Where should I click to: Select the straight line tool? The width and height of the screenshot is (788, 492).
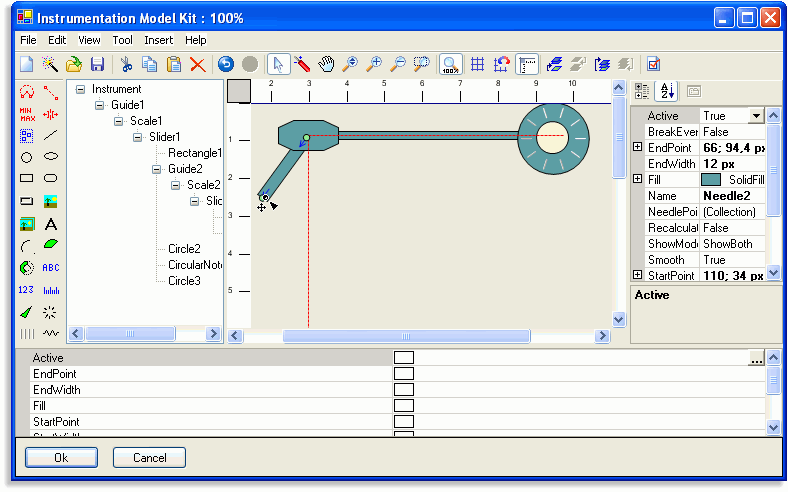click(51, 135)
